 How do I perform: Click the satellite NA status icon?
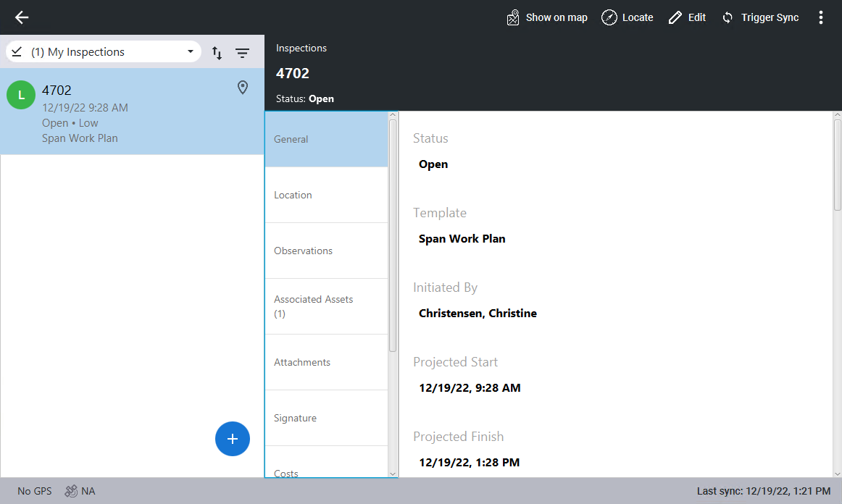[x=71, y=491]
